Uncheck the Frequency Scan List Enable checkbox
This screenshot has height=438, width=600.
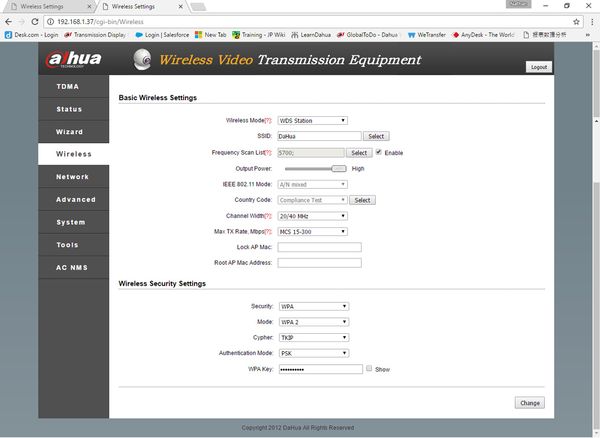coord(379,152)
